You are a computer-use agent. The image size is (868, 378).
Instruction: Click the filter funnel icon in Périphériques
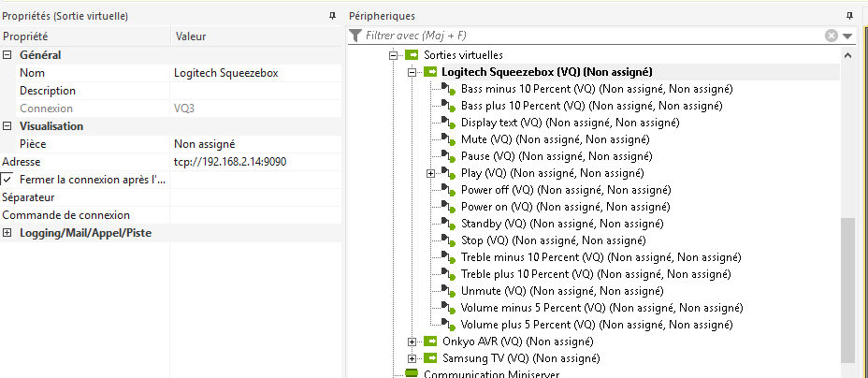356,36
